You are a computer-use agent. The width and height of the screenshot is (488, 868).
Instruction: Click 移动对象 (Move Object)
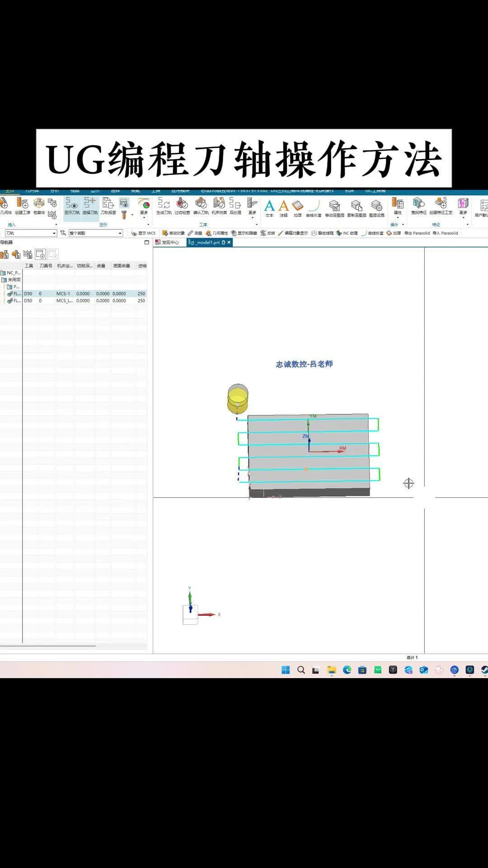[x=174, y=233]
